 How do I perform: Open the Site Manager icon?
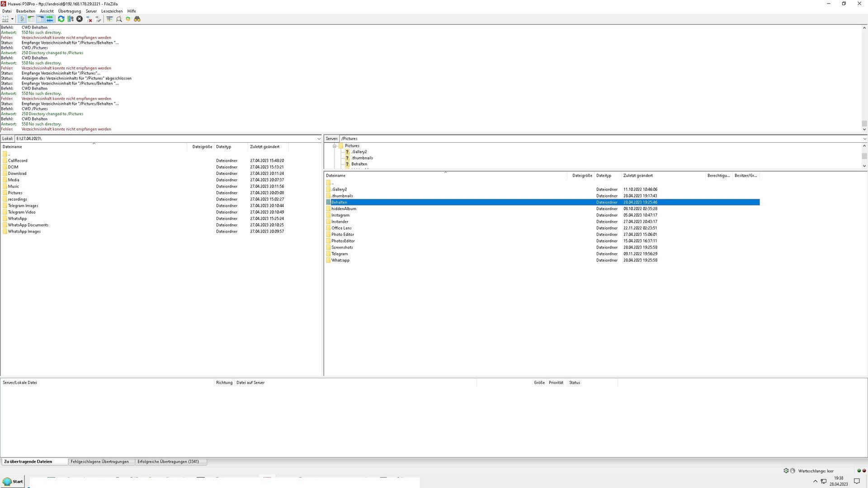[5, 19]
